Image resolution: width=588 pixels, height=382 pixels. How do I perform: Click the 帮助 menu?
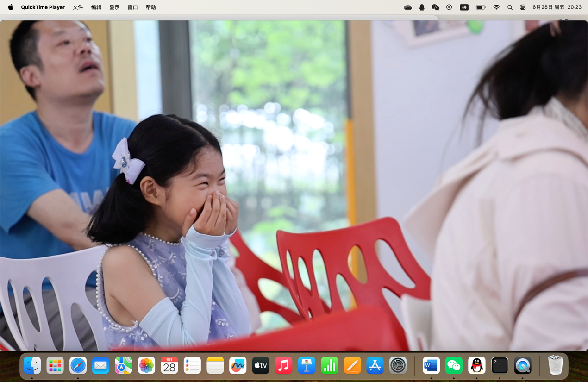[151, 7]
